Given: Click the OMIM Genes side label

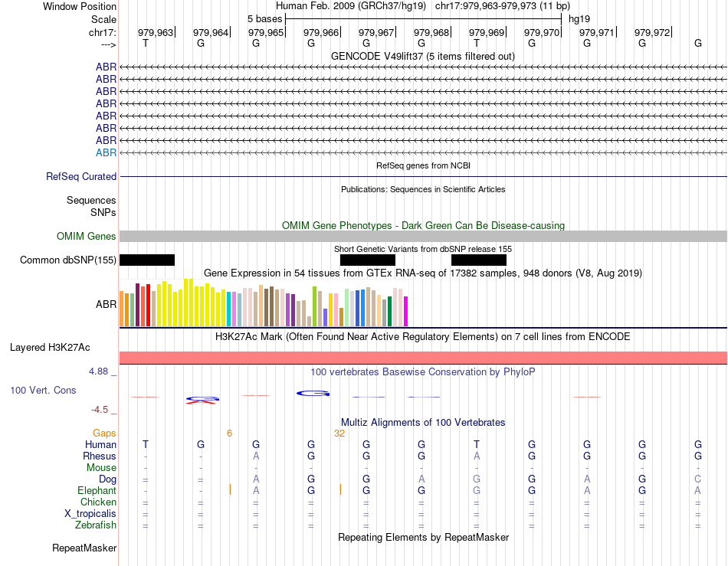Looking at the screenshot, I should 86,236.
